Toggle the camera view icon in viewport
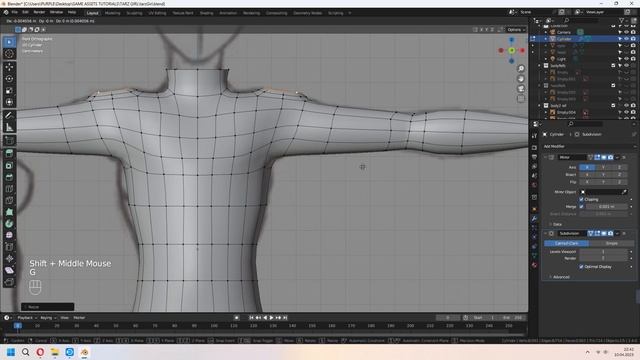The height and width of the screenshot is (360, 640). 521,89
